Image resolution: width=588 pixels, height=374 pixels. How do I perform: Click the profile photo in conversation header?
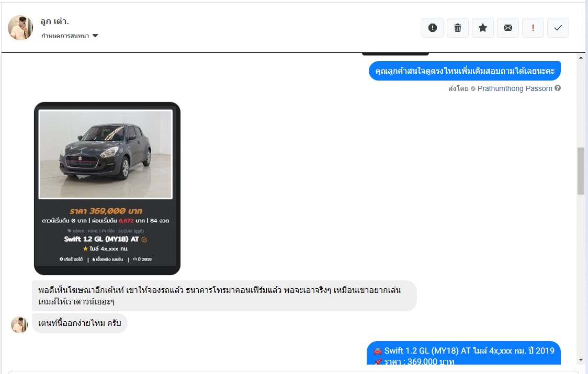[20, 28]
